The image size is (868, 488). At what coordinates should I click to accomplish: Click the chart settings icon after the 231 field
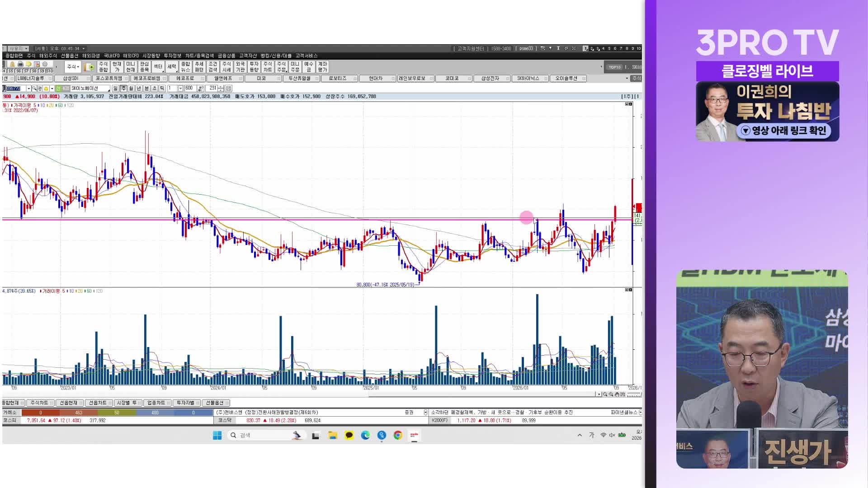(228, 89)
